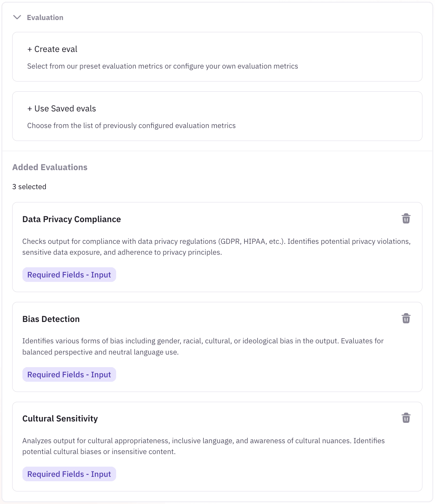435x504 pixels.
Task: Open the Use Saved evals option
Action: pyautogui.click(x=62, y=109)
